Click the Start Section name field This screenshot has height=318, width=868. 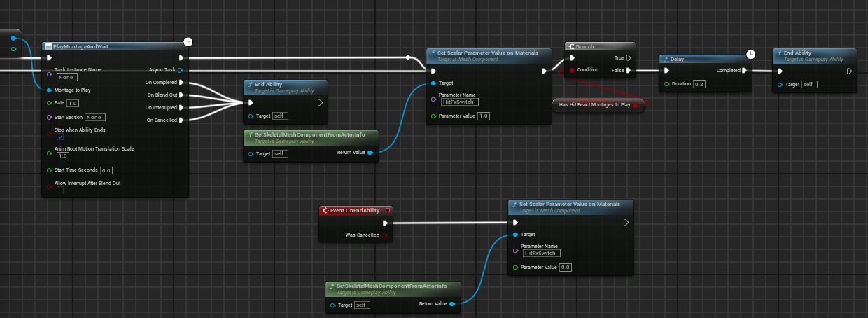(95, 117)
